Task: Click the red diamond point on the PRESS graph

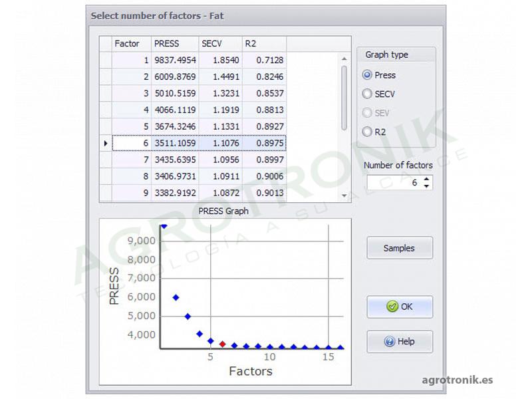Action: [x=223, y=342]
